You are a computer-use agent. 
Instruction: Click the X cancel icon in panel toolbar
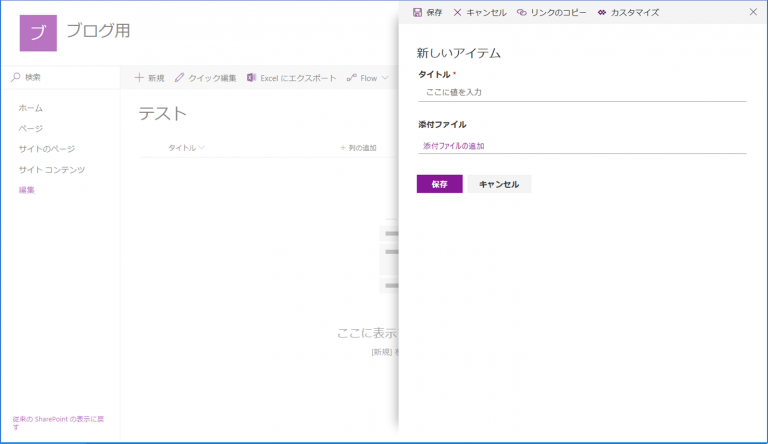(457, 12)
